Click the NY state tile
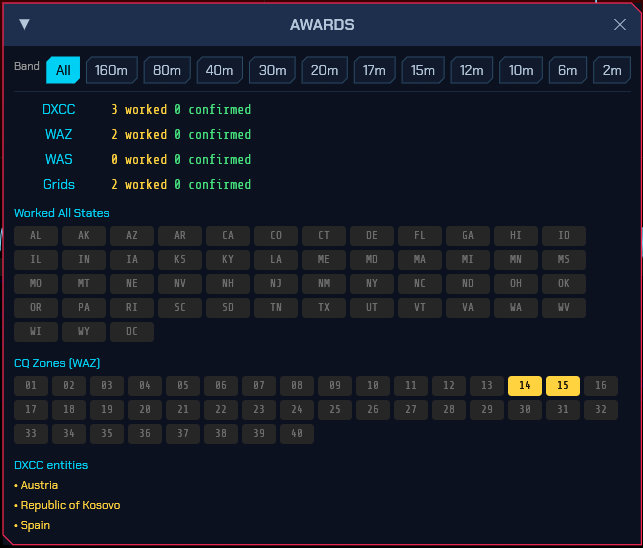The image size is (643, 548). tap(372, 283)
